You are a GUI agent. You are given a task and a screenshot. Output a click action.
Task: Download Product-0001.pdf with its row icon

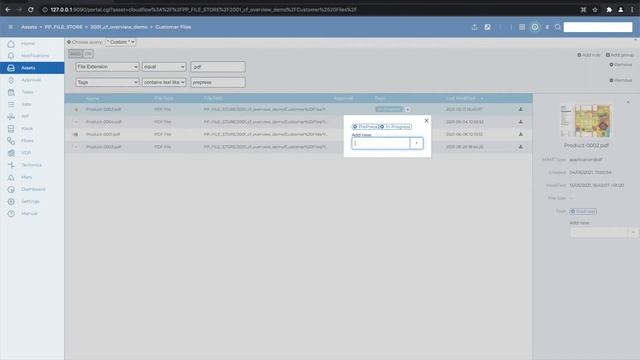(520, 134)
